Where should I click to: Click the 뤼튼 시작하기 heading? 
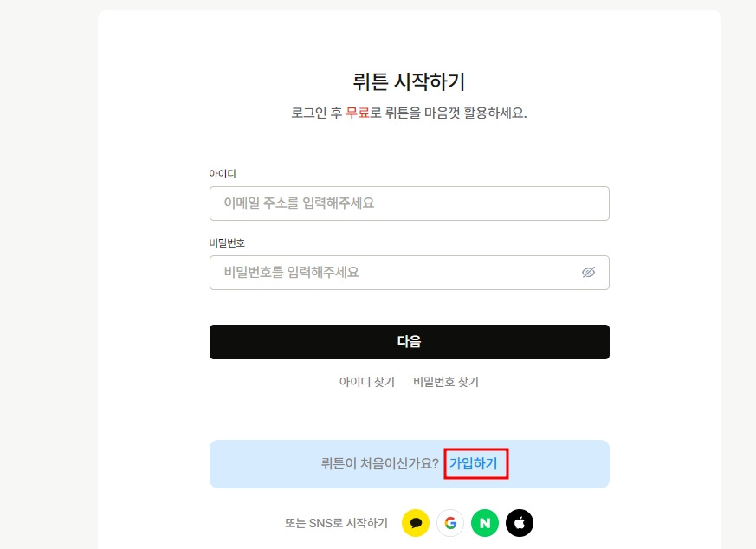pyautogui.click(x=409, y=80)
